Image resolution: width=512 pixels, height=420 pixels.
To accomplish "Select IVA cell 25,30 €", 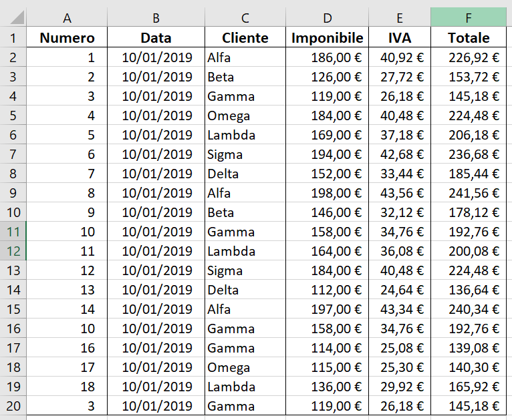I will [400, 367].
